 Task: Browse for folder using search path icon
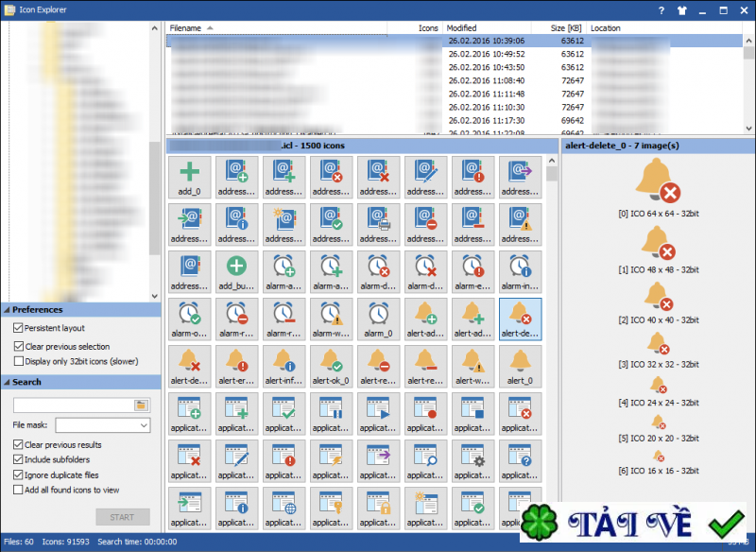click(x=142, y=405)
